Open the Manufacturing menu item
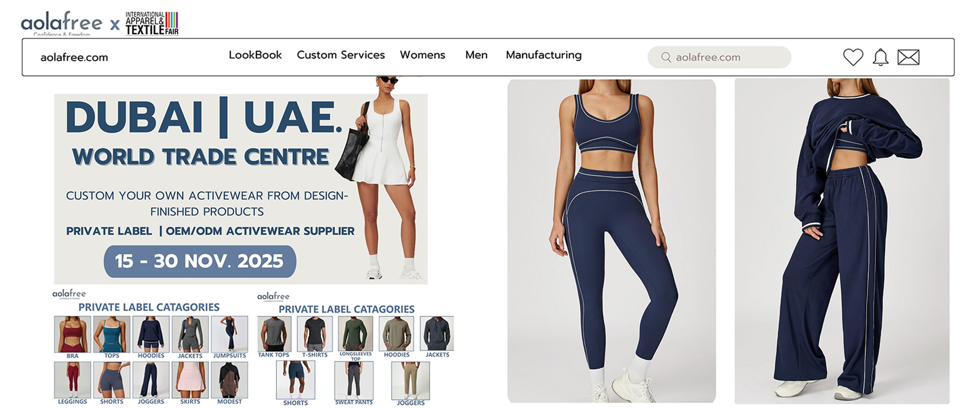The width and height of the screenshot is (980, 408). pyautogui.click(x=544, y=55)
